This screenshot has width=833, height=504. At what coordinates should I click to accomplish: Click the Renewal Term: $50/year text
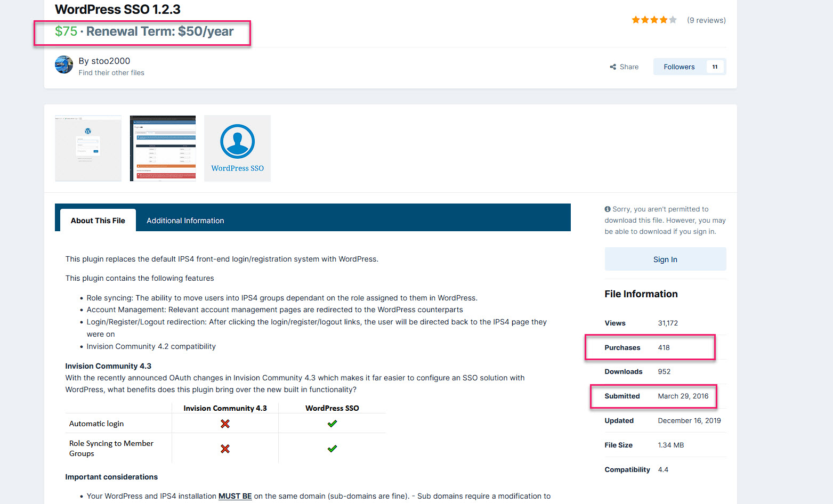click(x=160, y=31)
